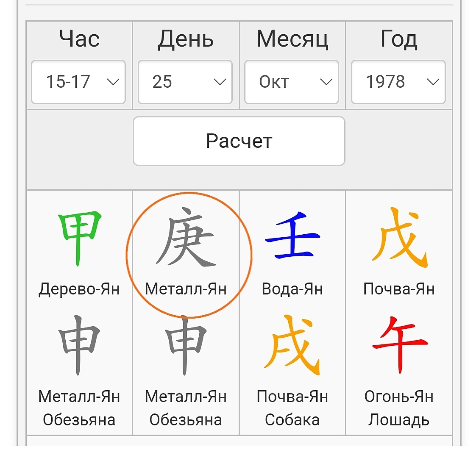Click the red Horse branch character
476x455 pixels.
(399, 344)
